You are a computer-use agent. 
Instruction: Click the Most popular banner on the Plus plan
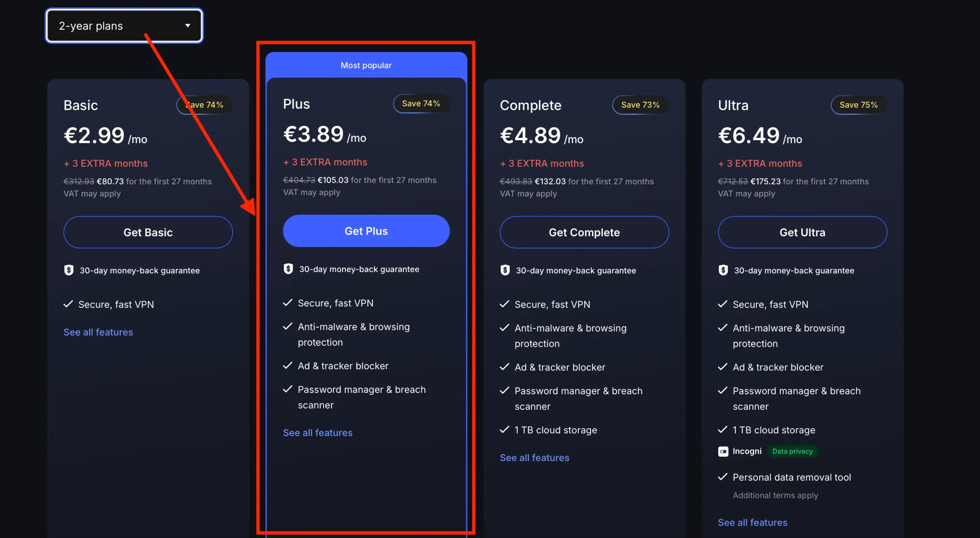(366, 65)
